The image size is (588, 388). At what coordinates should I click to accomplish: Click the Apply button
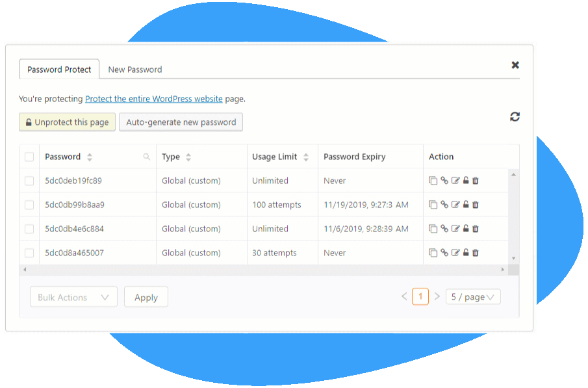click(x=146, y=297)
